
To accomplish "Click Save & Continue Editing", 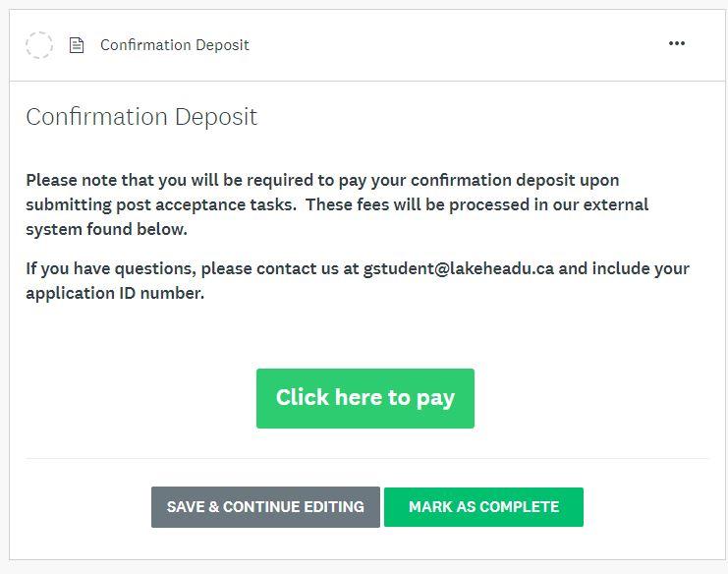I will click(265, 507).
